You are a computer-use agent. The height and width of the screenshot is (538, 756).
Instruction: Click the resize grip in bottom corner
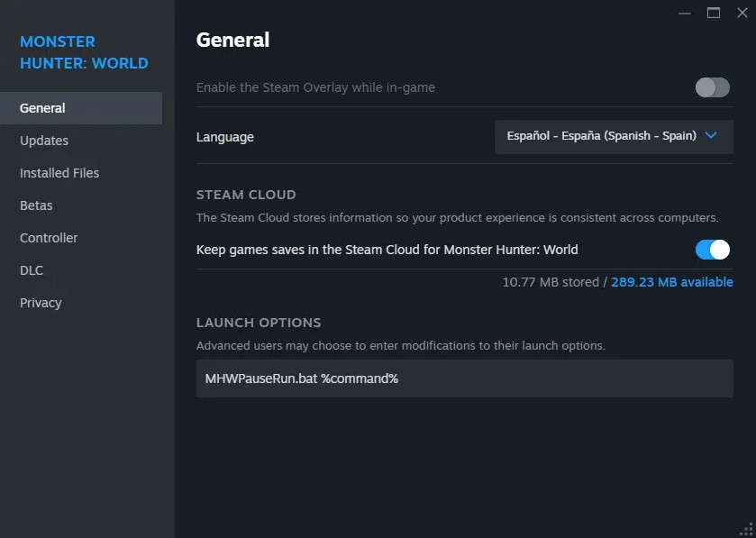coord(746,529)
